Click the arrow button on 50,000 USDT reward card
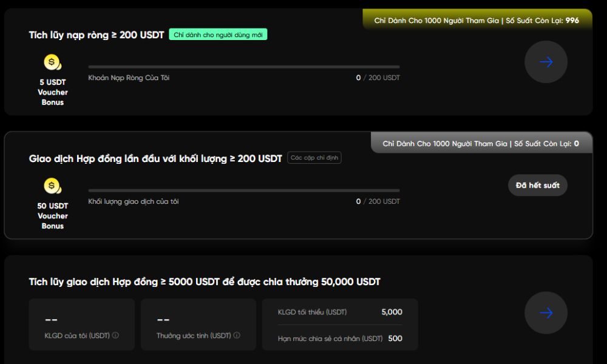 tap(546, 313)
